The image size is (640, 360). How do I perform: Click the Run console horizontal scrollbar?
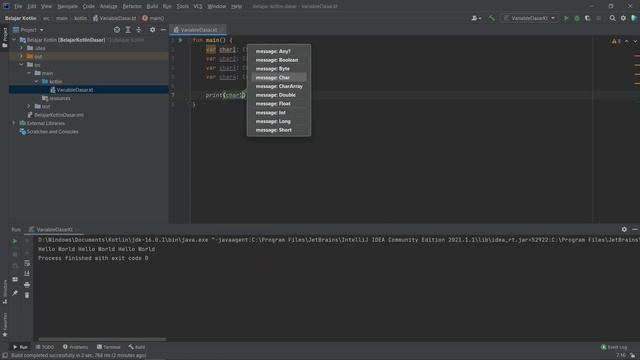click(102, 339)
